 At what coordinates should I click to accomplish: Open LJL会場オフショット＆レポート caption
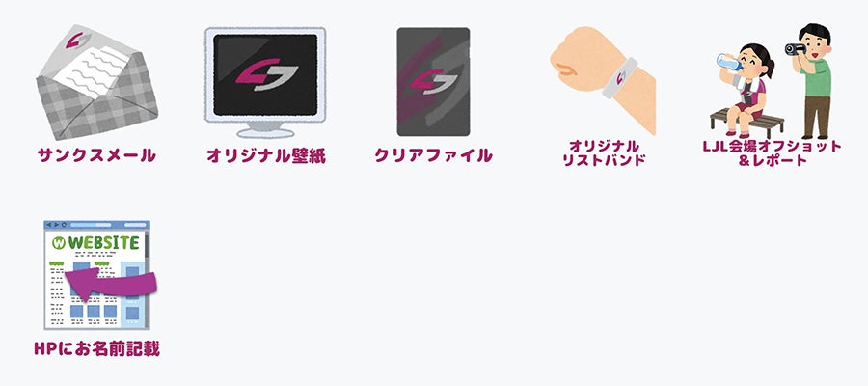coord(773,153)
